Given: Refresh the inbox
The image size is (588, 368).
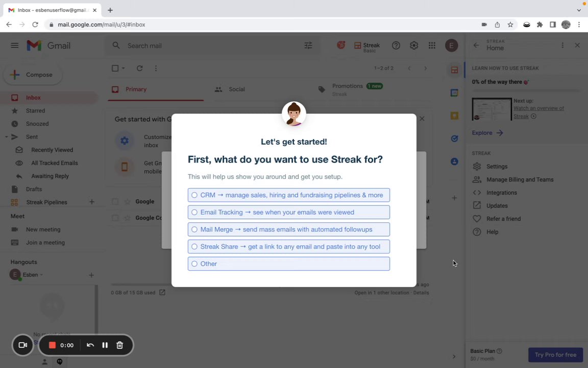Looking at the screenshot, I should (x=139, y=68).
